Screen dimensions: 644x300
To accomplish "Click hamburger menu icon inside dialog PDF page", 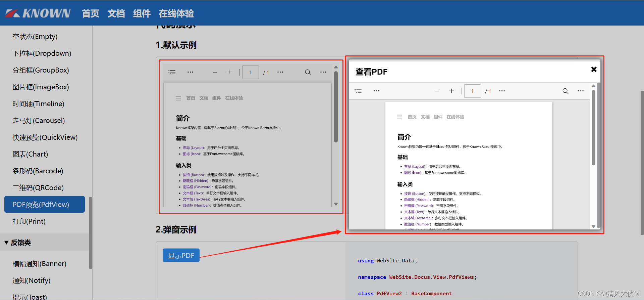I will pos(399,117).
